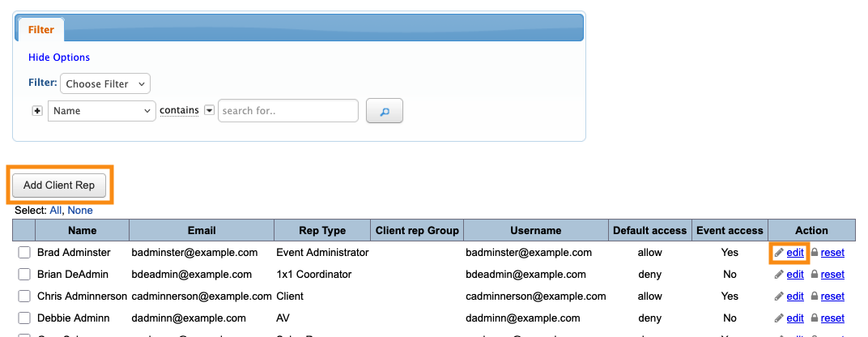Focus the search for text field
This screenshot has width=868, height=337.
click(x=288, y=111)
